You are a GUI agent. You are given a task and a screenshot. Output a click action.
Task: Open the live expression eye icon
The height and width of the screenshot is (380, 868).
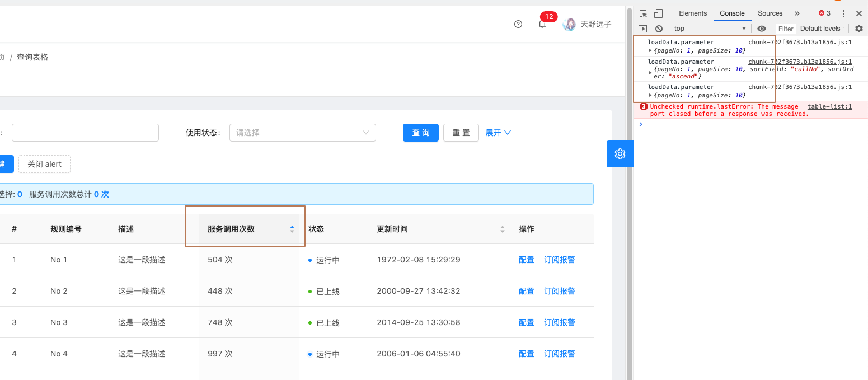click(x=762, y=28)
